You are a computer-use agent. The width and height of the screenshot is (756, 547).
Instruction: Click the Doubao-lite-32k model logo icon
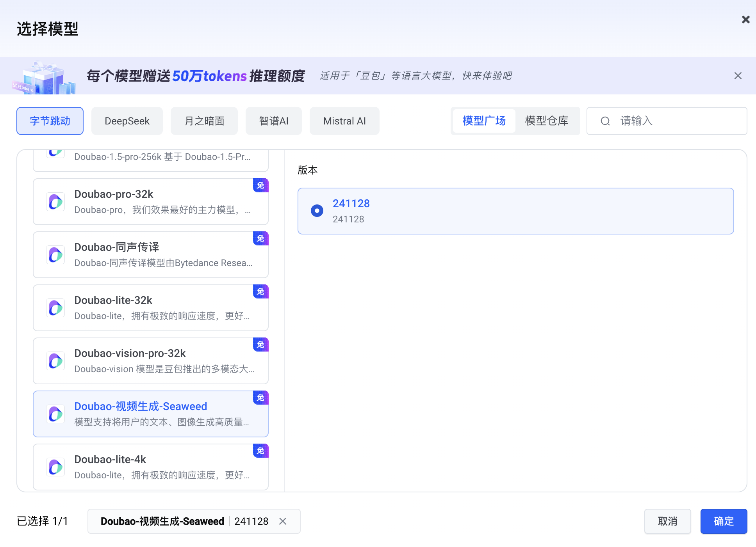tap(55, 308)
